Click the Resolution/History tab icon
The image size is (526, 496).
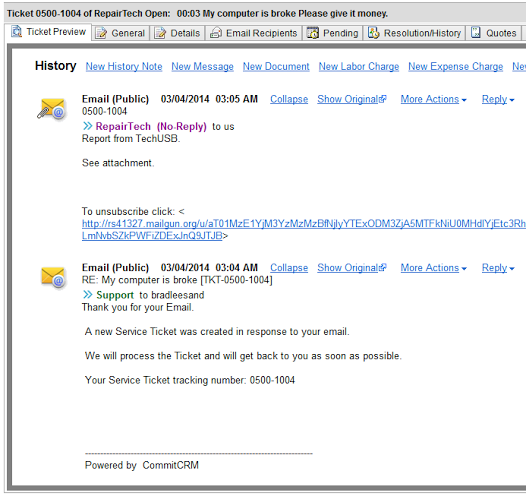click(x=374, y=33)
